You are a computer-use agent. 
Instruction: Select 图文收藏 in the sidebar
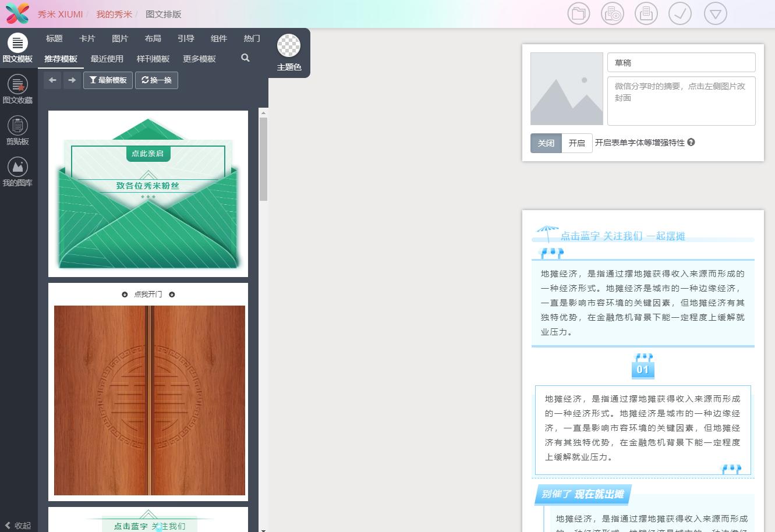17,91
